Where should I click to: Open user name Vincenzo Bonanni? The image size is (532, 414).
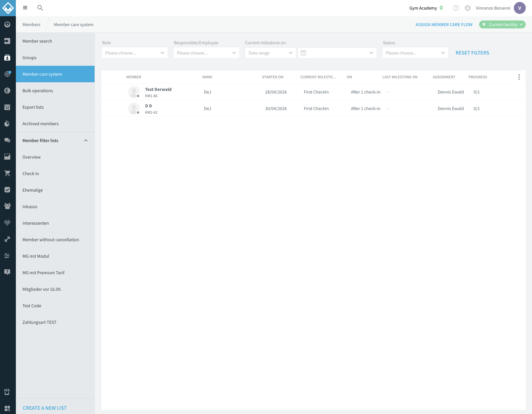pyautogui.click(x=493, y=8)
